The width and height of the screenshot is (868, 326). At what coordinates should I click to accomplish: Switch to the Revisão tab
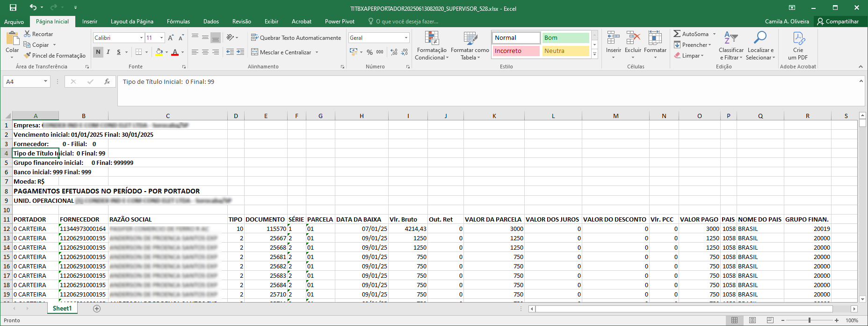coord(241,22)
